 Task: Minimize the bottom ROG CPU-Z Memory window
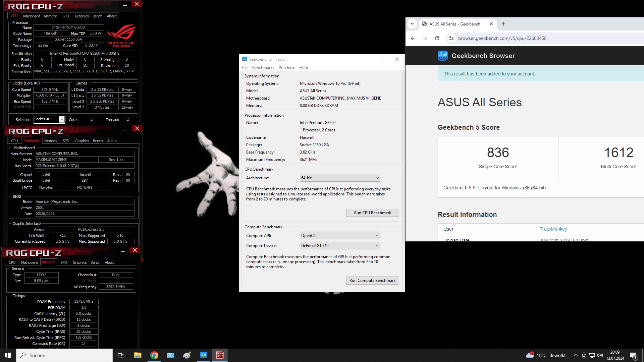coord(123,251)
